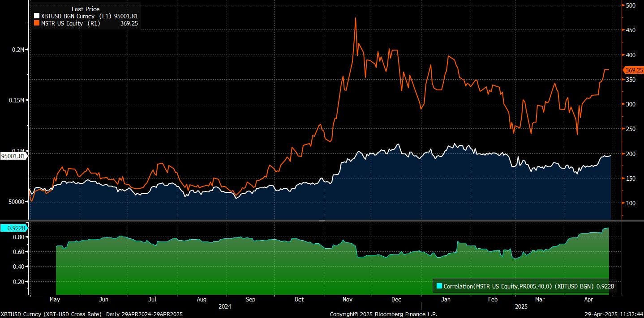Click the 2024 year label

225,306
